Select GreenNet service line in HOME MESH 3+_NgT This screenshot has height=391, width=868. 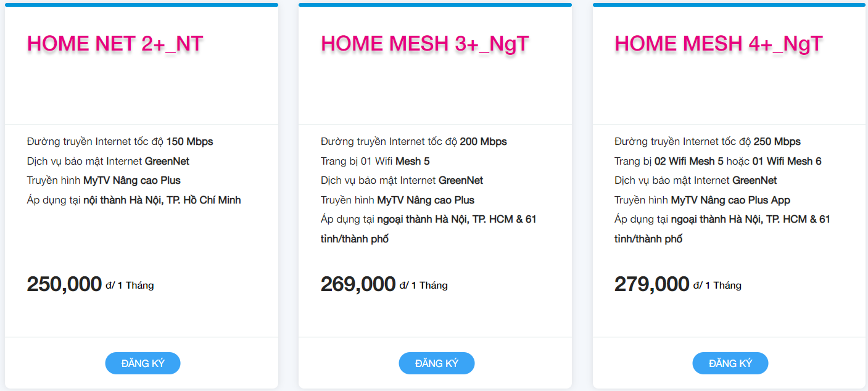click(x=402, y=181)
